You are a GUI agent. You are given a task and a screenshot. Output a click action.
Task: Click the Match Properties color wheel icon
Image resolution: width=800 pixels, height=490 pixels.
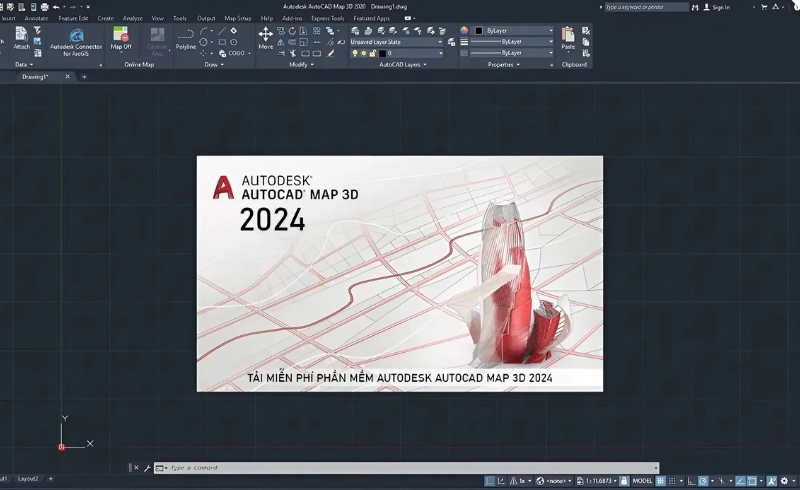tap(464, 30)
